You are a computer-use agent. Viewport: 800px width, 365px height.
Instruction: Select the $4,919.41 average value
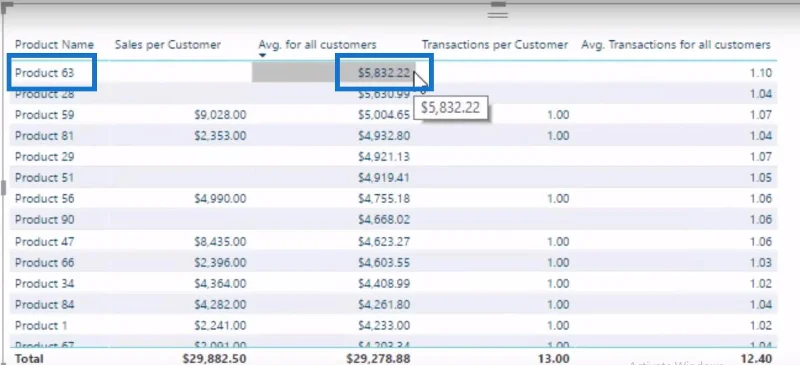pos(384,178)
